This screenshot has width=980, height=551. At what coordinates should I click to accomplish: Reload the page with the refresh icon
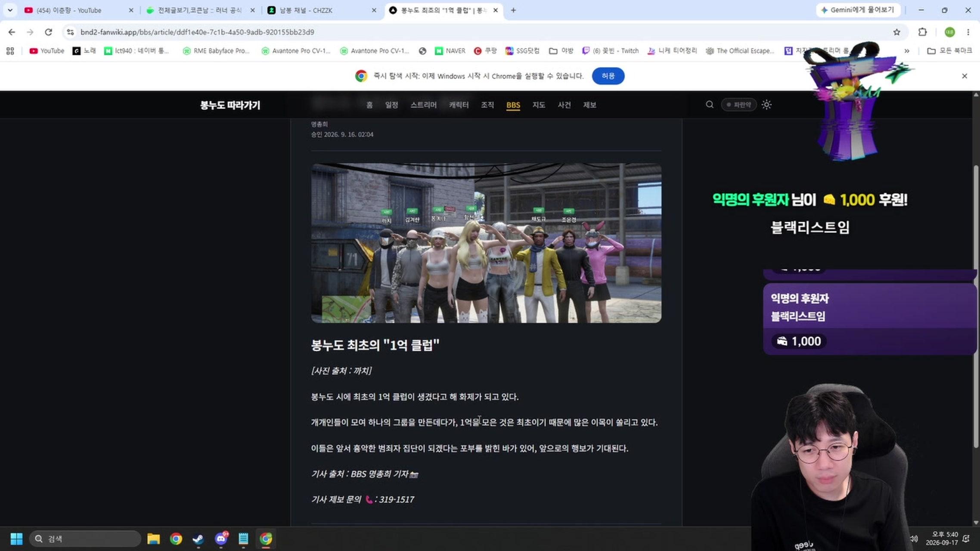click(x=48, y=32)
